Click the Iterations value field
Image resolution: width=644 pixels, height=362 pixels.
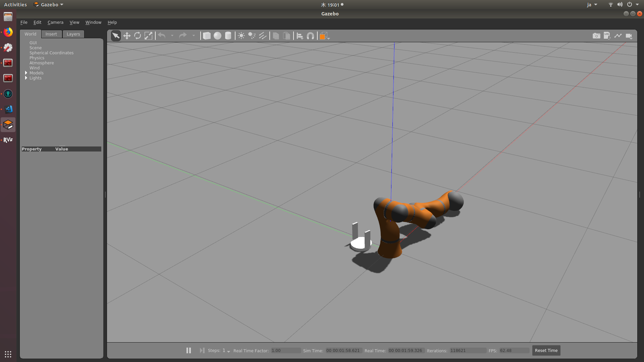click(x=468, y=351)
